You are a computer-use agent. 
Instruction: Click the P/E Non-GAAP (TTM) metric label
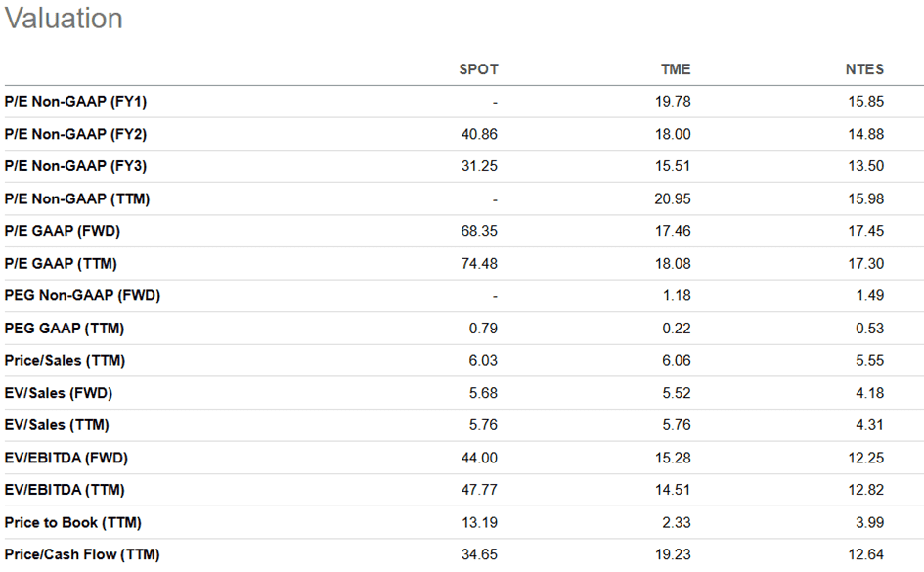point(77,198)
